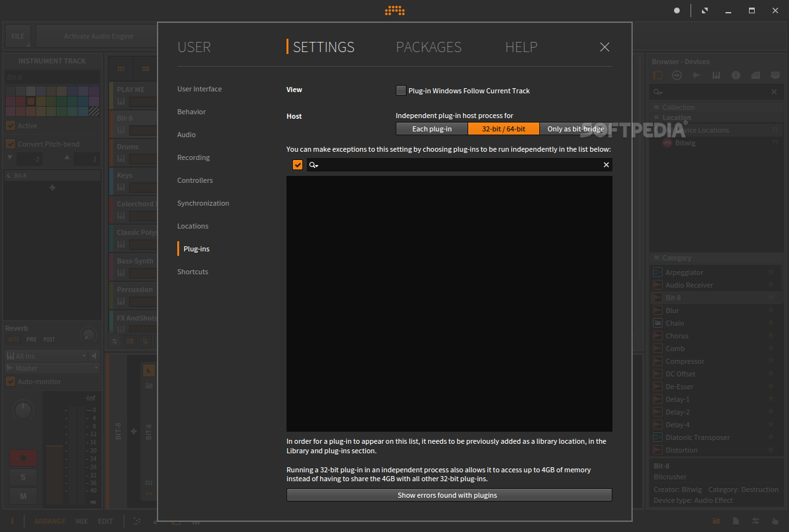Open the All ins input dropdown
The width and height of the screenshot is (789, 532).
[x=46, y=356]
